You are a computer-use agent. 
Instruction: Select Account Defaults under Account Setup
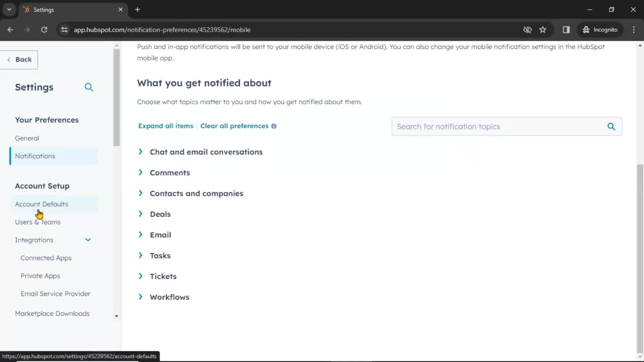tap(41, 204)
